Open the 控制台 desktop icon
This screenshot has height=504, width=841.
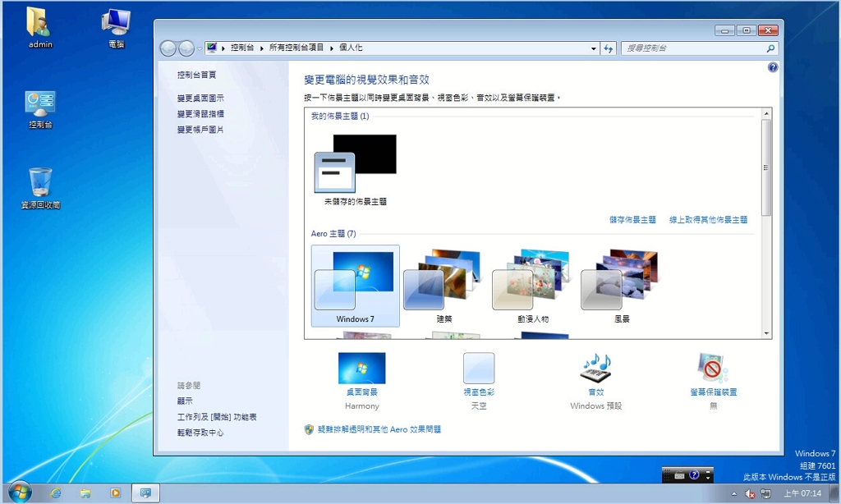pyautogui.click(x=40, y=109)
